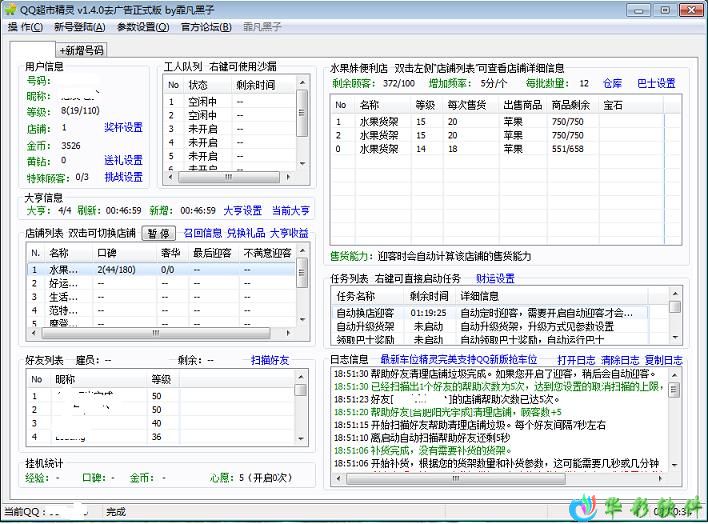Click log panel scroll-right arrow
This screenshot has height=524, width=708.
coord(660,478)
